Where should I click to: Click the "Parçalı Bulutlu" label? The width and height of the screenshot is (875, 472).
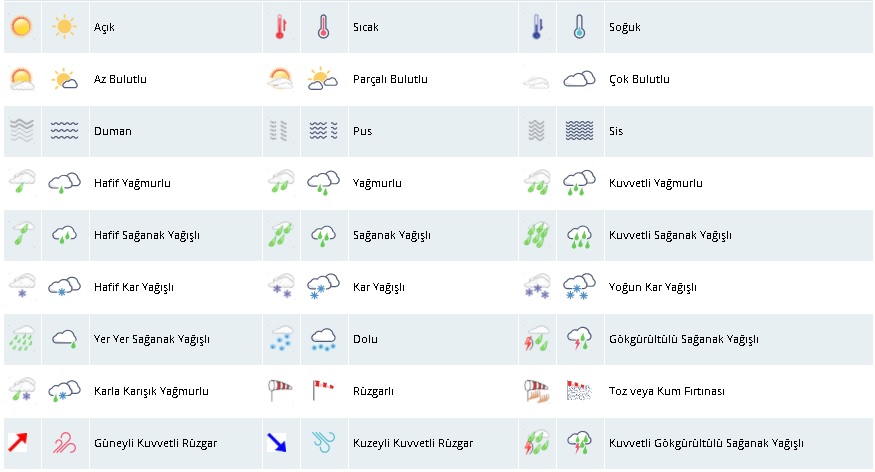pyautogui.click(x=390, y=79)
